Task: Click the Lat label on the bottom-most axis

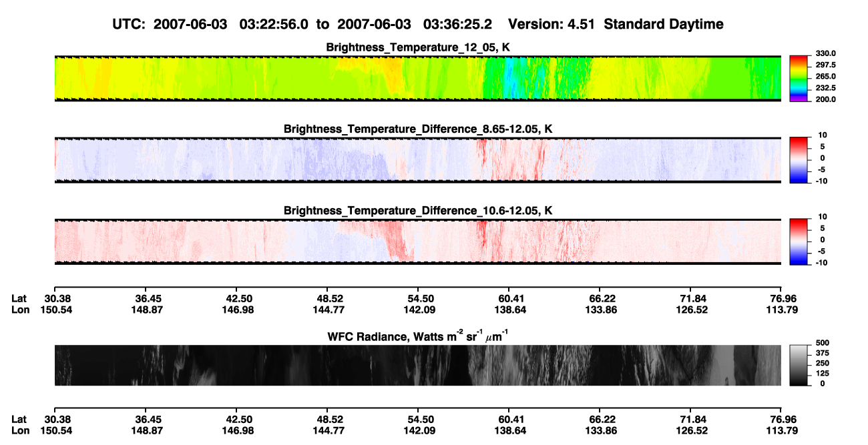Action: click(x=19, y=420)
